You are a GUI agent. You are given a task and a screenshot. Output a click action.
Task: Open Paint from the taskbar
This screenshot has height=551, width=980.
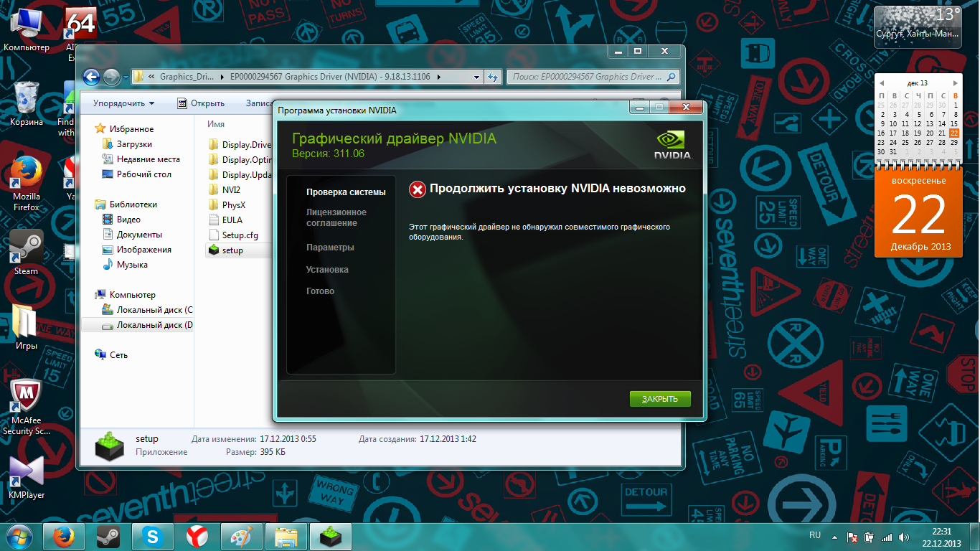click(242, 536)
